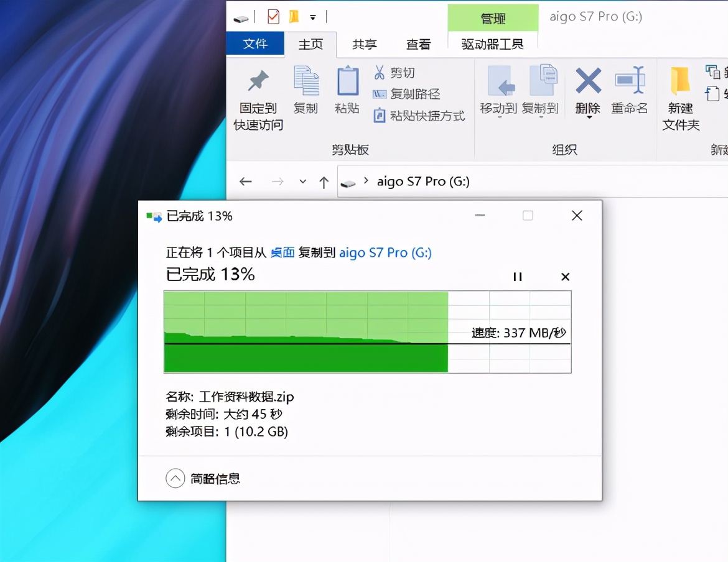Pause the file copy operation
Image resolution: width=728 pixels, height=562 pixels.
pos(517,277)
